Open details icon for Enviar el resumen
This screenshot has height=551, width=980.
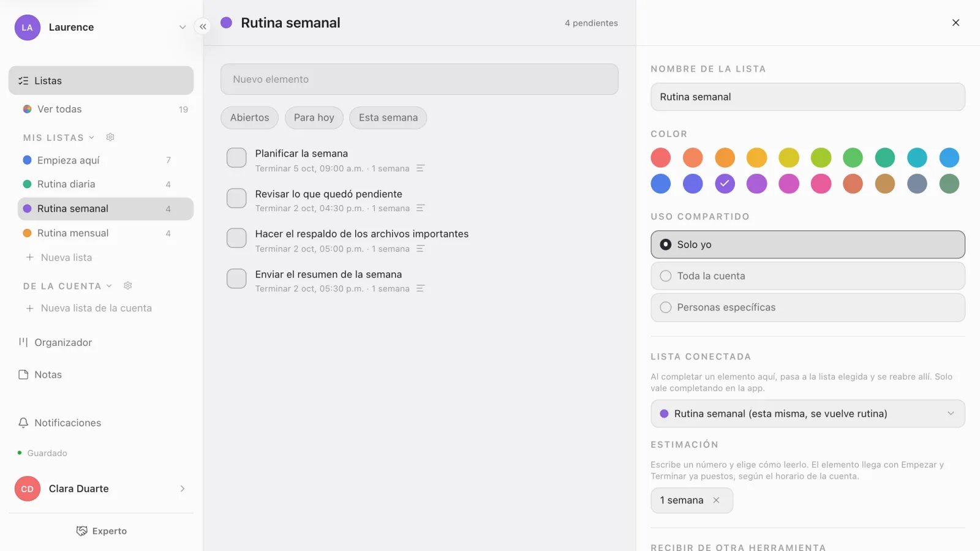click(420, 288)
